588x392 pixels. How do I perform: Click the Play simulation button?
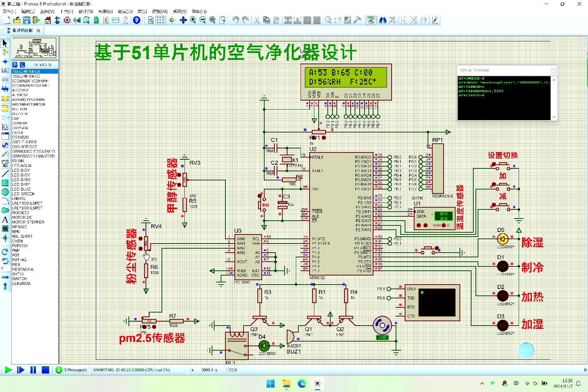pos(8,370)
